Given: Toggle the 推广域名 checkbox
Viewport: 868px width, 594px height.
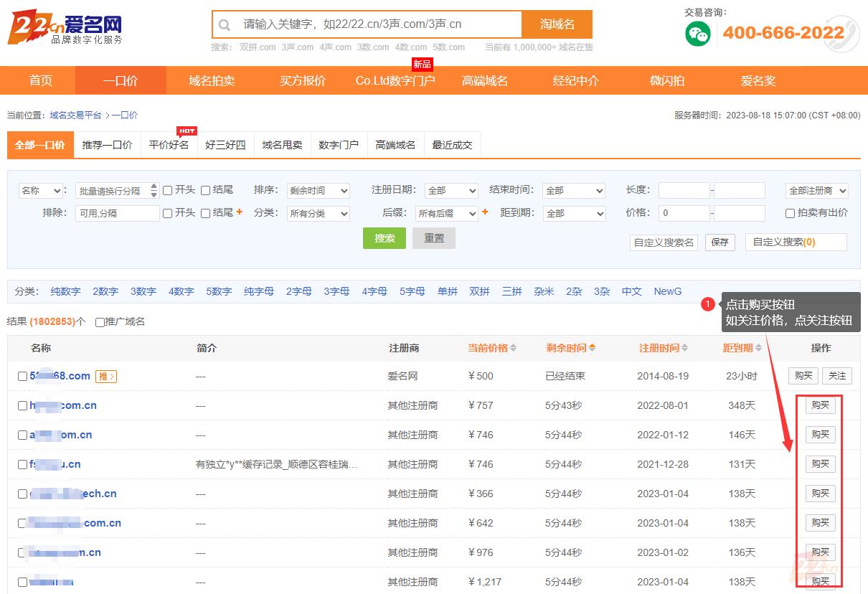Looking at the screenshot, I should [x=100, y=322].
